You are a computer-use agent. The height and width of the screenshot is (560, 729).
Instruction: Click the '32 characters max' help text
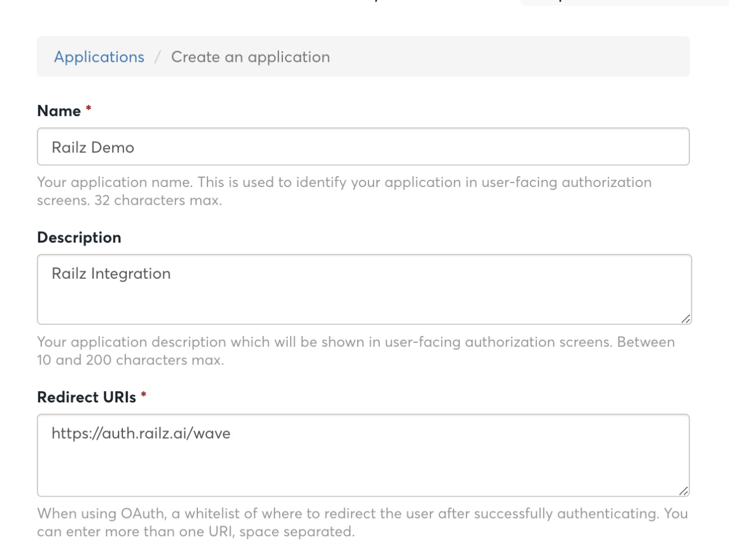(344, 191)
